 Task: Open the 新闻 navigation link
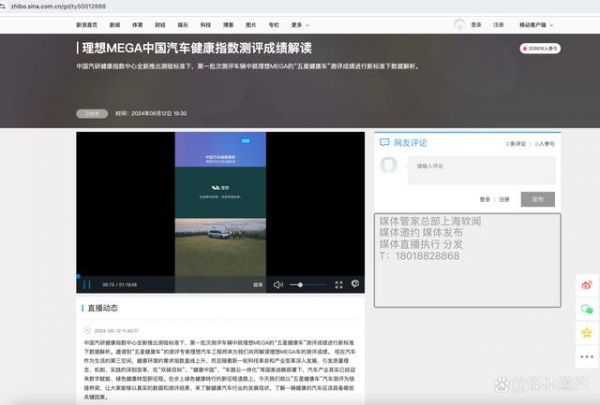[x=115, y=25]
